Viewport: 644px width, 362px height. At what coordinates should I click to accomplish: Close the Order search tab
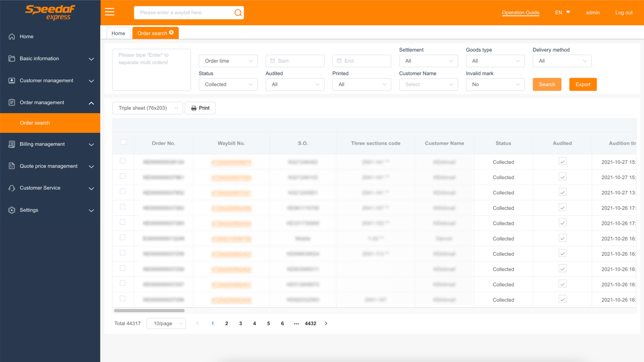pyautogui.click(x=171, y=33)
